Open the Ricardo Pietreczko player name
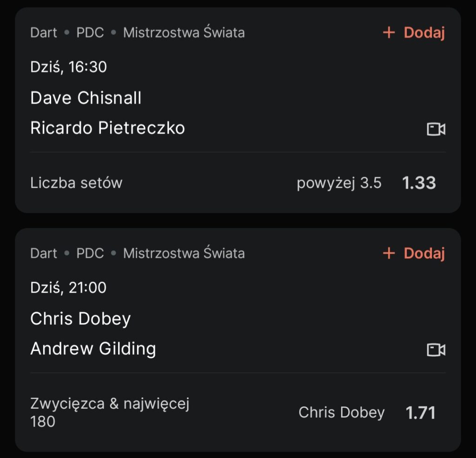 point(107,128)
